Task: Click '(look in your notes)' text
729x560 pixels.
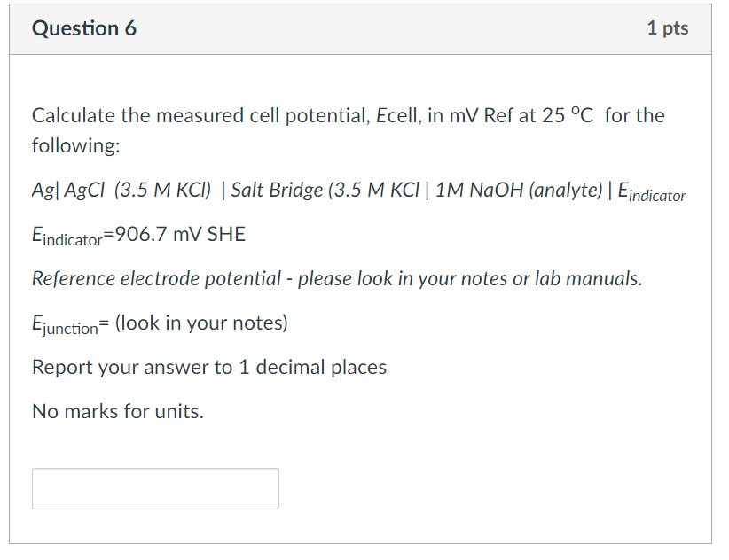Action: click(x=201, y=323)
